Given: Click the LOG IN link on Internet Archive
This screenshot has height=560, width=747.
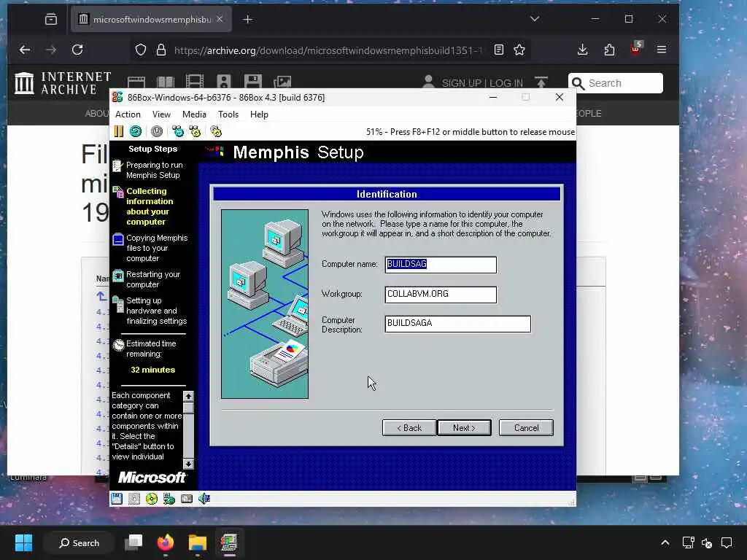Looking at the screenshot, I should click(506, 83).
